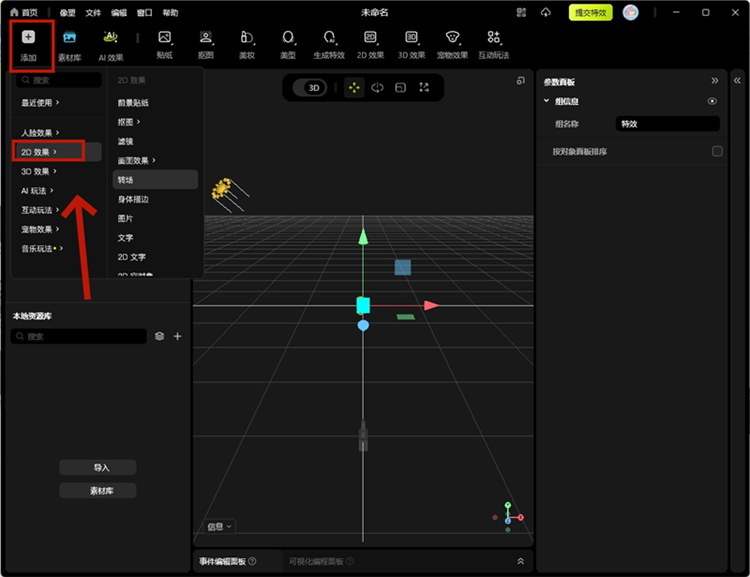
Task: Expand the 3D 效果 submenu
Action: coord(40,171)
